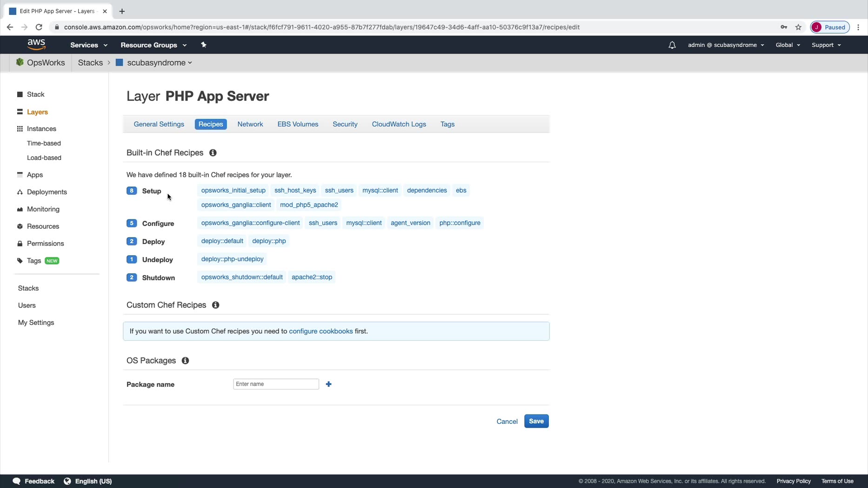
Task: Click the Undeploy count badge 1
Action: pyautogui.click(x=132, y=259)
